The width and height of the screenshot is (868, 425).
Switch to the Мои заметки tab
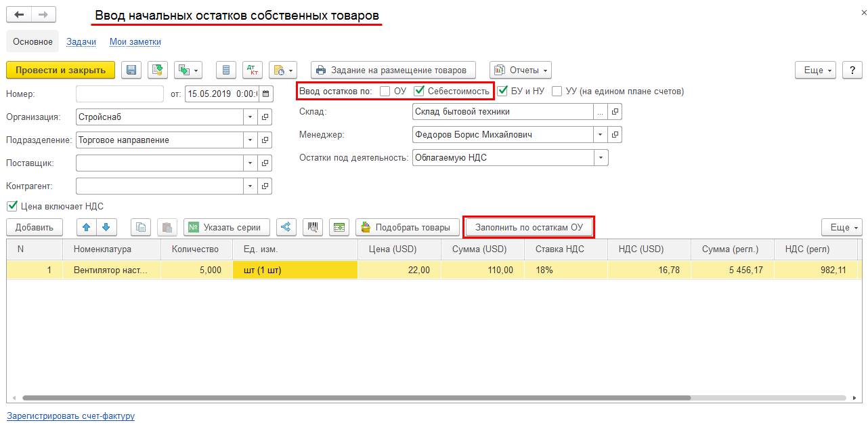(x=135, y=42)
